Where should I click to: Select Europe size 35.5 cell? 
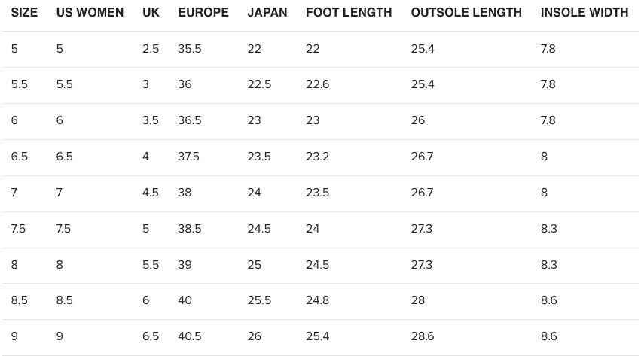(x=190, y=49)
